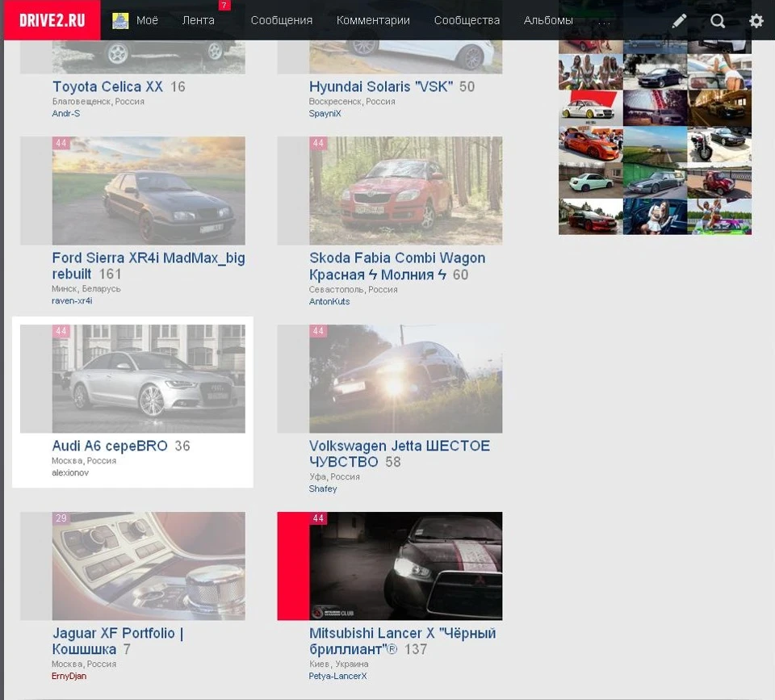Image resolution: width=775 pixels, height=700 pixels.
Task: Click the white Hyundai Solaris photo
Action: [x=406, y=57]
